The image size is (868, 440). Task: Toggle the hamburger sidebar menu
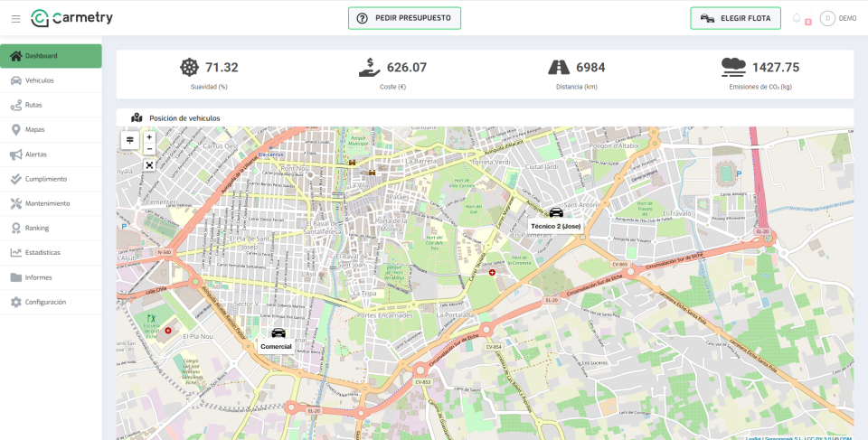coord(15,18)
